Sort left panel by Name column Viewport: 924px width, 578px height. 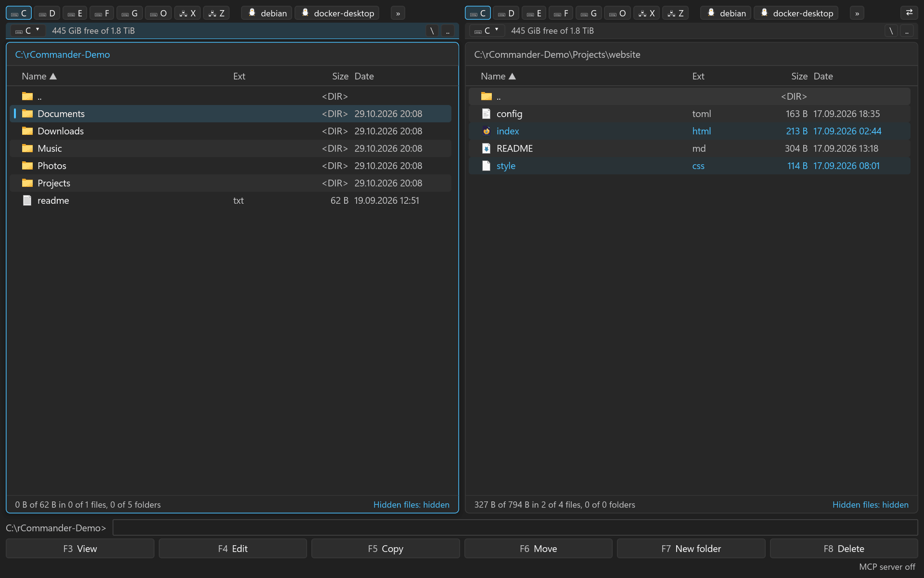coord(39,76)
